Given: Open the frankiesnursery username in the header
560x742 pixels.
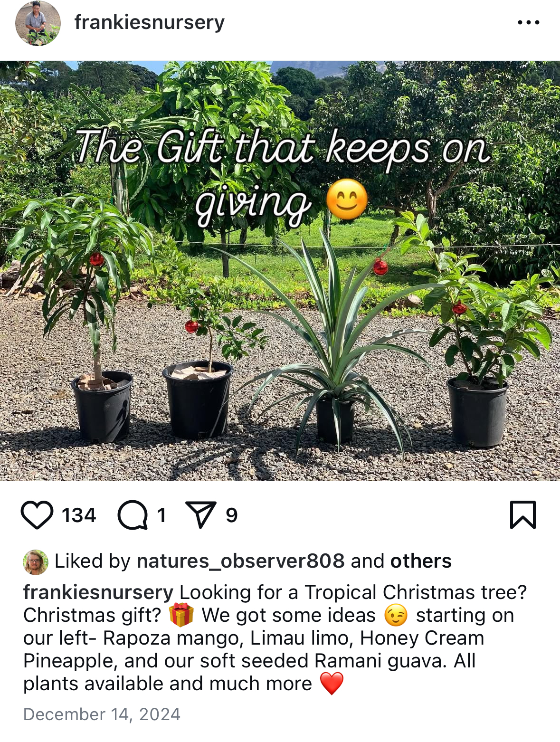Looking at the screenshot, I should [150, 22].
